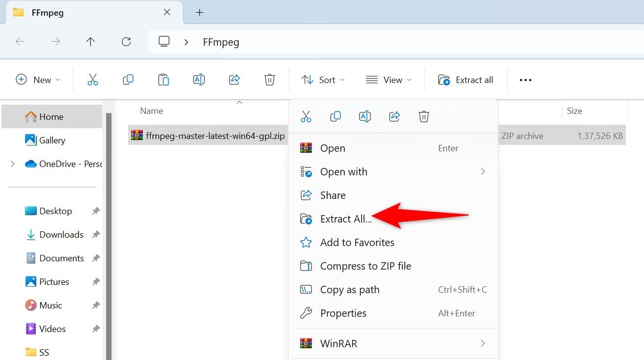
Task: Click the Delete trash icon in the main toolbar
Action: [270, 80]
